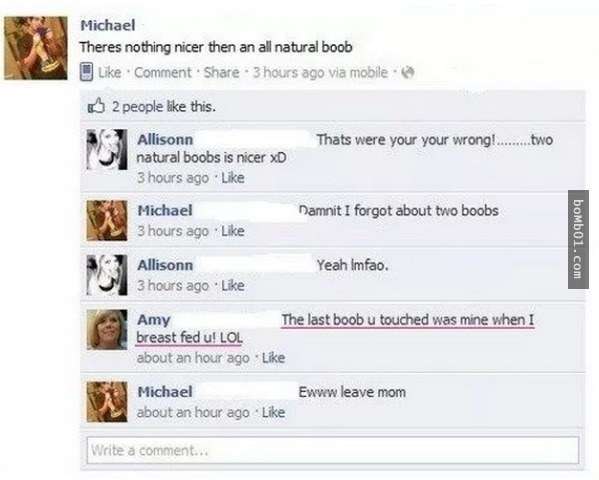Image resolution: width=599 pixels, height=480 pixels.
Task: Open the '2 people like this' list
Action: pyautogui.click(x=164, y=107)
